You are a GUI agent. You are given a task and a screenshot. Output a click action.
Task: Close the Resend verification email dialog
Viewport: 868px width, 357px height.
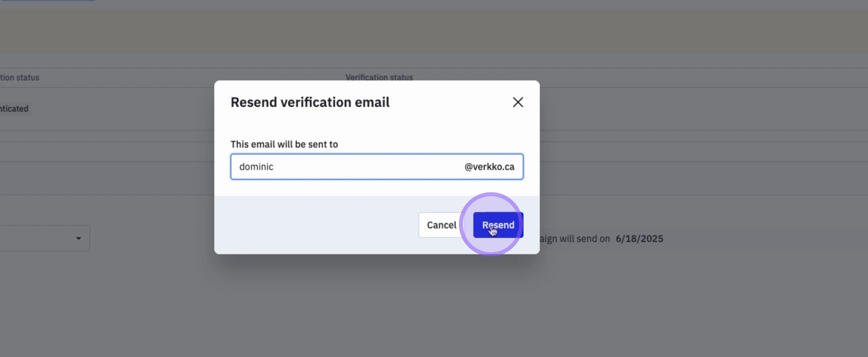[518, 102]
